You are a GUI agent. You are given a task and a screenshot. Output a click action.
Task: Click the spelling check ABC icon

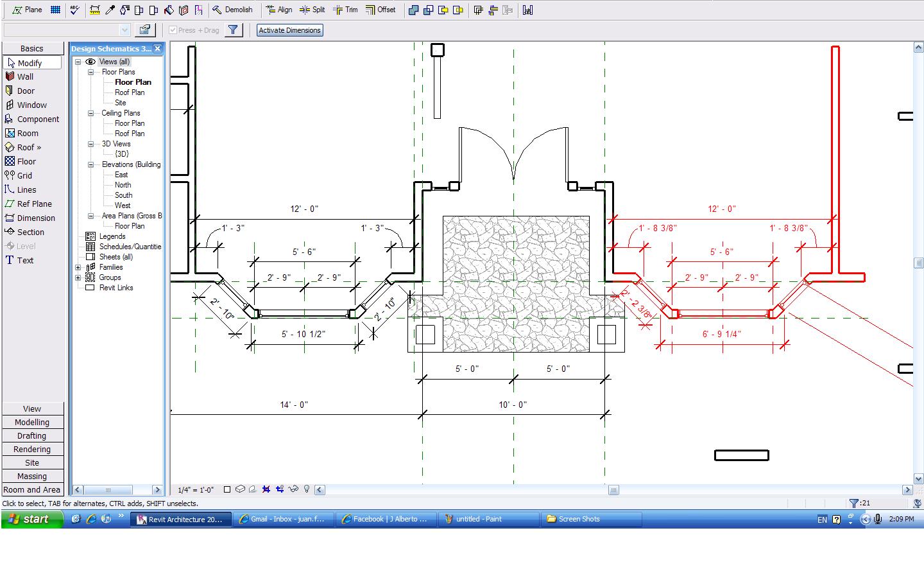pos(75,10)
